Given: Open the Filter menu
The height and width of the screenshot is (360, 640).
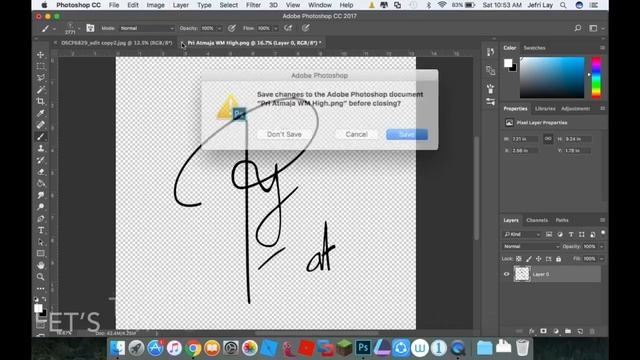Looking at the screenshot, I should 253,5.
